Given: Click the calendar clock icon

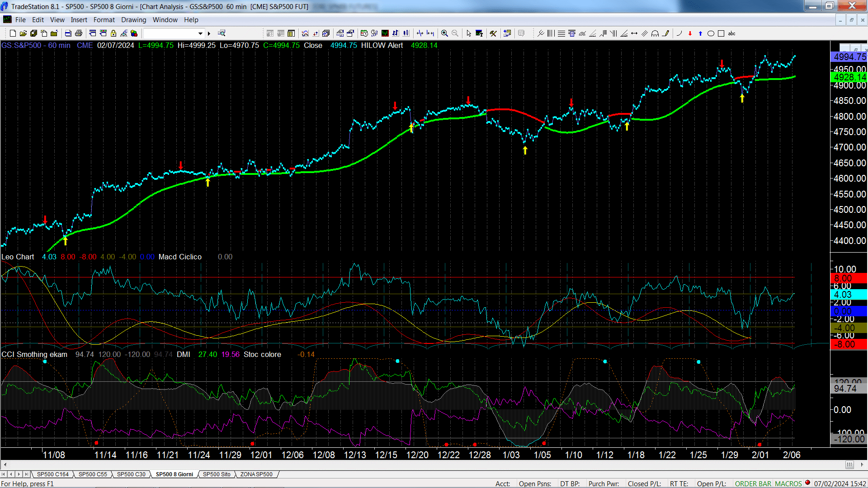Looking at the screenshot, I should (364, 33).
